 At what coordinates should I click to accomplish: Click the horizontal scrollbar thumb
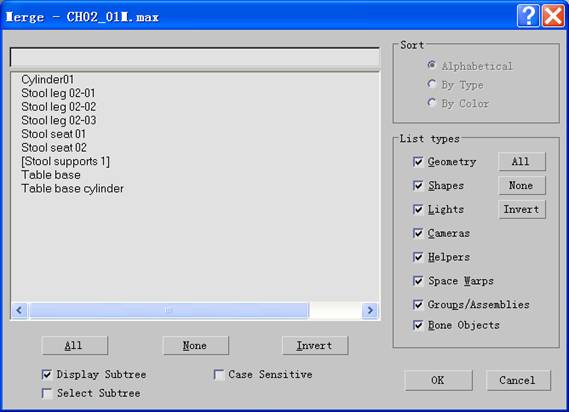coord(169,310)
